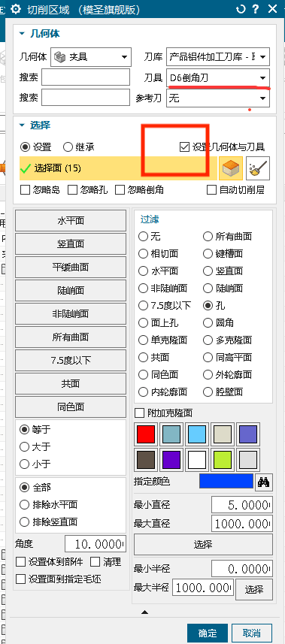Image resolution: width=285 pixels, height=644 pixels.
Task: Click the 水平面 button
Action: pos(71,221)
